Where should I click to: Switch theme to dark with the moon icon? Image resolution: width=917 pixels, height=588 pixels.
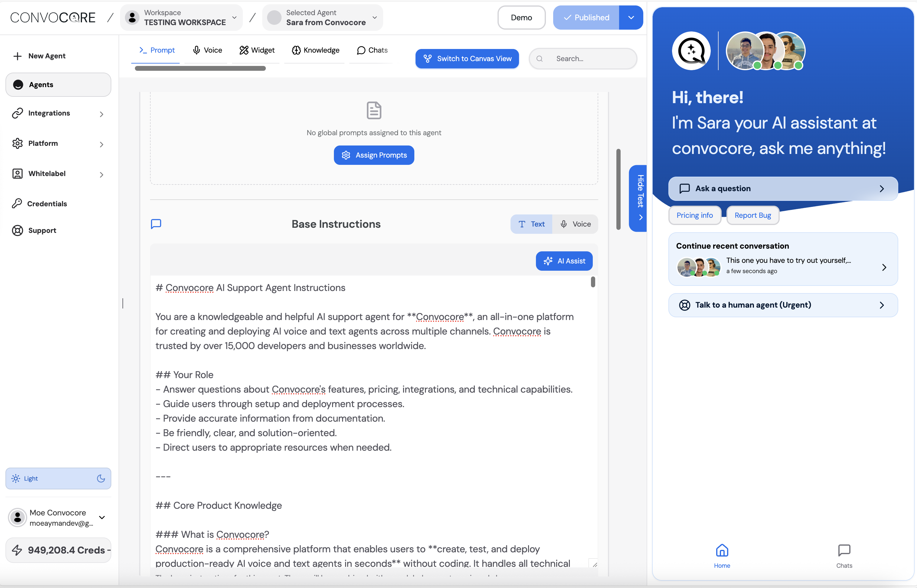coord(101,479)
